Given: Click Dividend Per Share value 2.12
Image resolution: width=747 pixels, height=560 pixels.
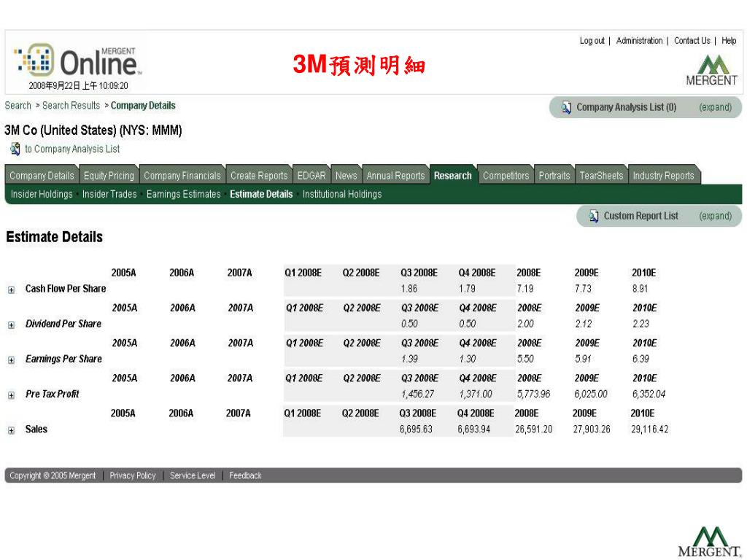Looking at the screenshot, I should 584,324.
